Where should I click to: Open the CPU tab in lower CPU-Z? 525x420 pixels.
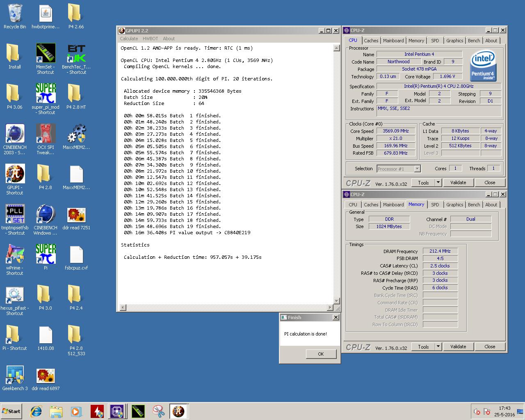click(353, 205)
